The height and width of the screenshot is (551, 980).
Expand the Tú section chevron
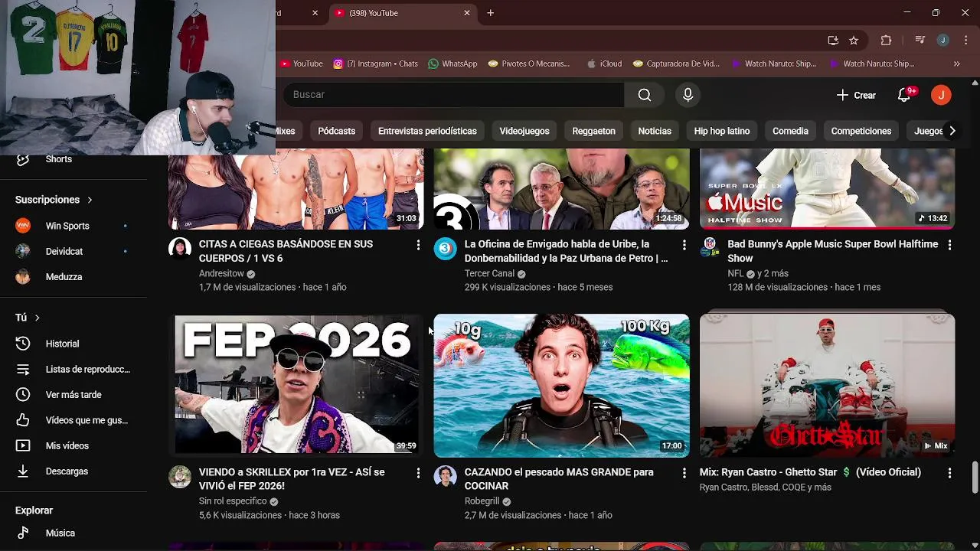(37, 318)
